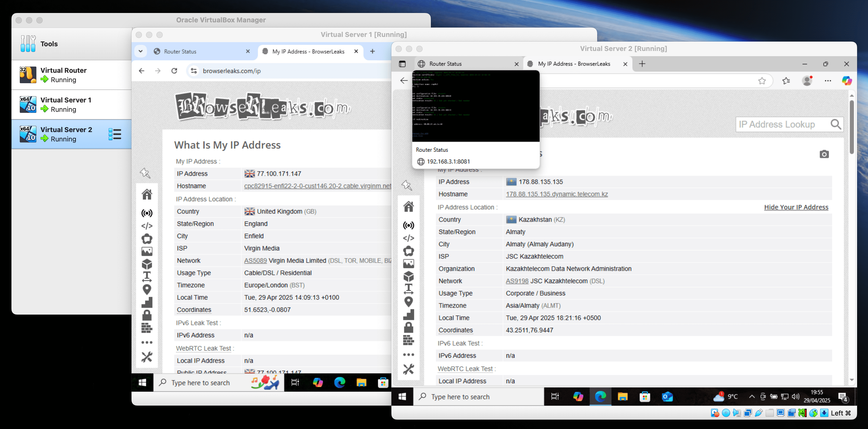This screenshot has width=868, height=429.
Task: Click the canvas image icon in Virtual Server 1 sidebar
Action: 147,251
